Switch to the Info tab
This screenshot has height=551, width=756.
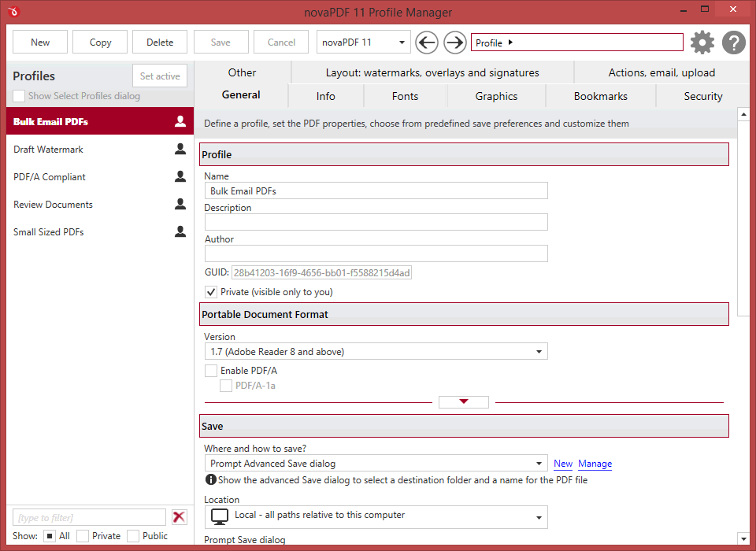(x=326, y=96)
